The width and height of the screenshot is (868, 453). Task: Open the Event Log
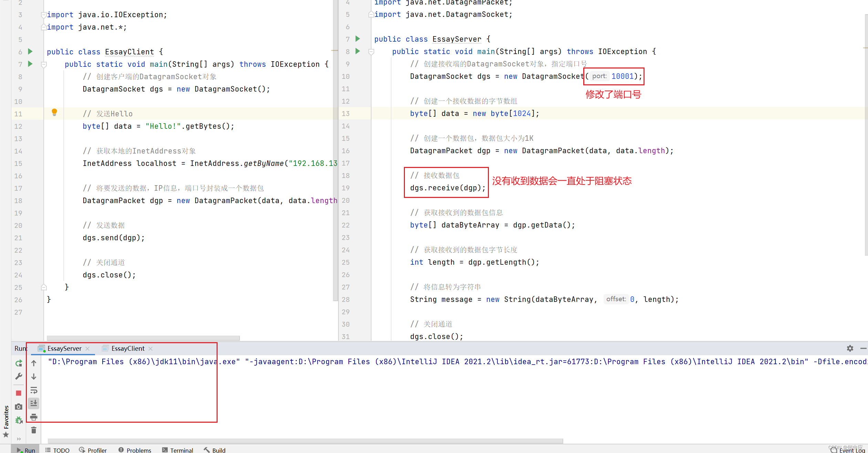pos(848,450)
